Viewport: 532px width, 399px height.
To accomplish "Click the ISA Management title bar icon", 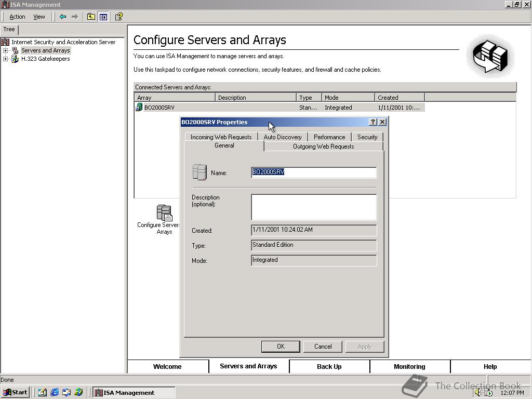I will coord(5,4).
